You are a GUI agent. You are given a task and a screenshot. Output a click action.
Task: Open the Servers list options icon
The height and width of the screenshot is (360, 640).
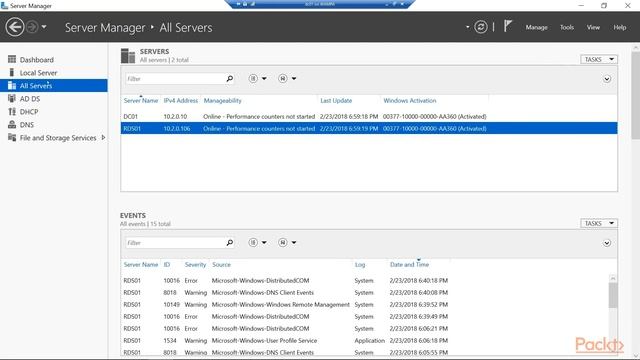pyautogui.click(x=253, y=78)
